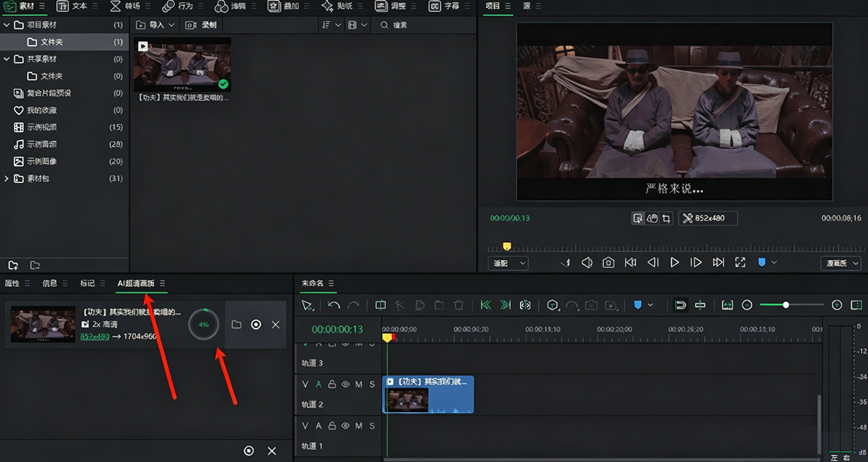Select the hand pan tool in preview
868x462 pixels.
[652, 218]
